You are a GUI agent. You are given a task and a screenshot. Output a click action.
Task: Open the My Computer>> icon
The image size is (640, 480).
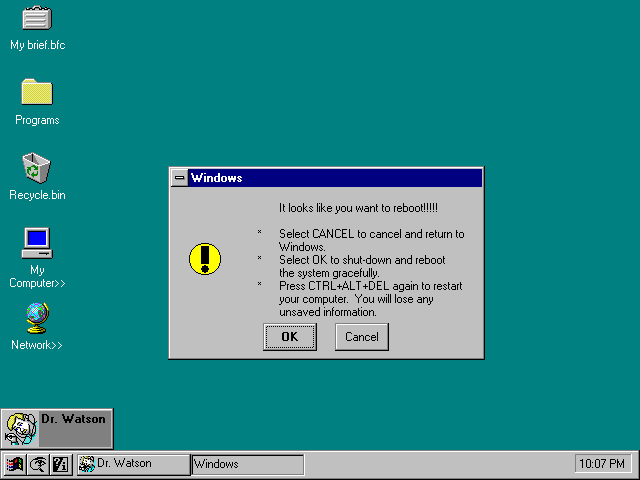point(37,243)
